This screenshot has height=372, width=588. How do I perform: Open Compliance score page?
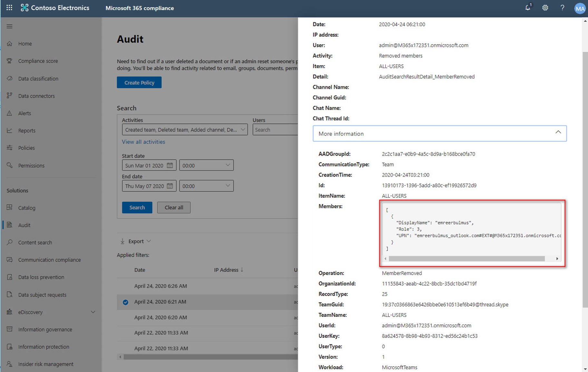[x=38, y=61]
